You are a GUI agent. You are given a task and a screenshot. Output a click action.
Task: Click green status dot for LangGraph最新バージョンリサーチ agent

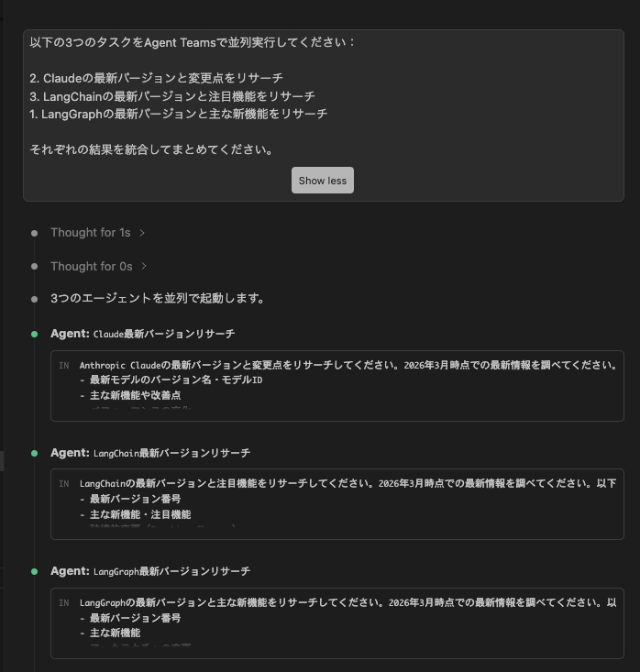point(35,571)
